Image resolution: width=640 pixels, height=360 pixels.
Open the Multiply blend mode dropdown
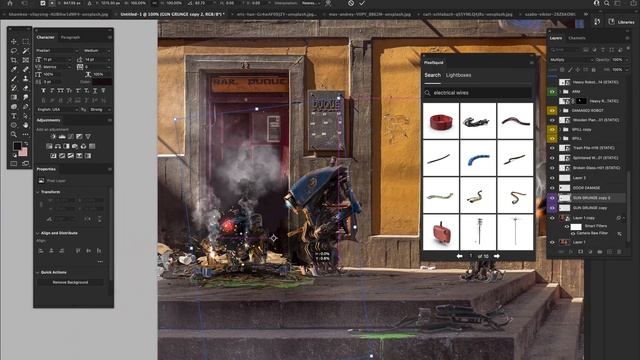(571, 60)
